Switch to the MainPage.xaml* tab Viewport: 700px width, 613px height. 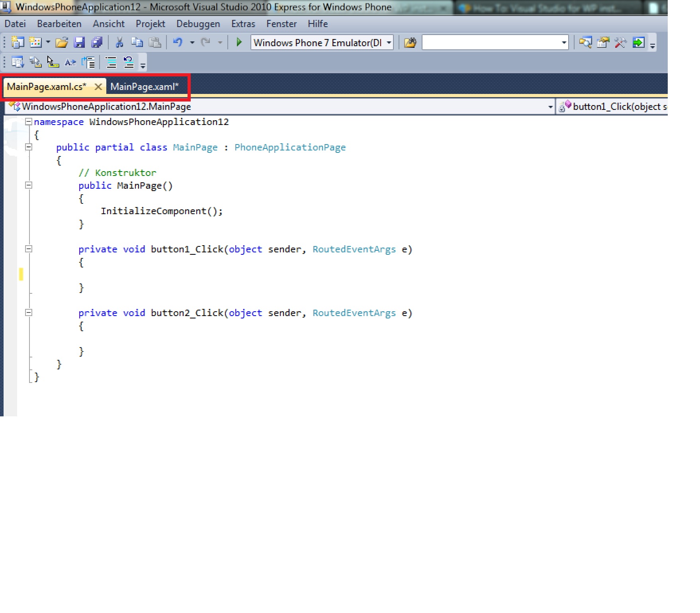145,87
